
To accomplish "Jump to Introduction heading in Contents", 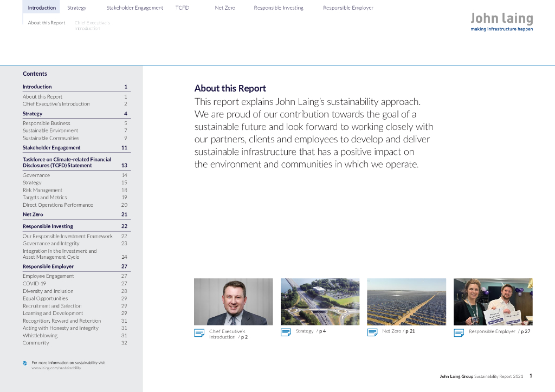I will click(75, 87).
